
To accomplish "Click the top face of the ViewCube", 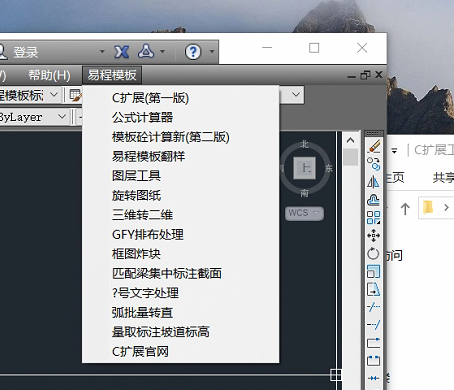I will [x=304, y=168].
